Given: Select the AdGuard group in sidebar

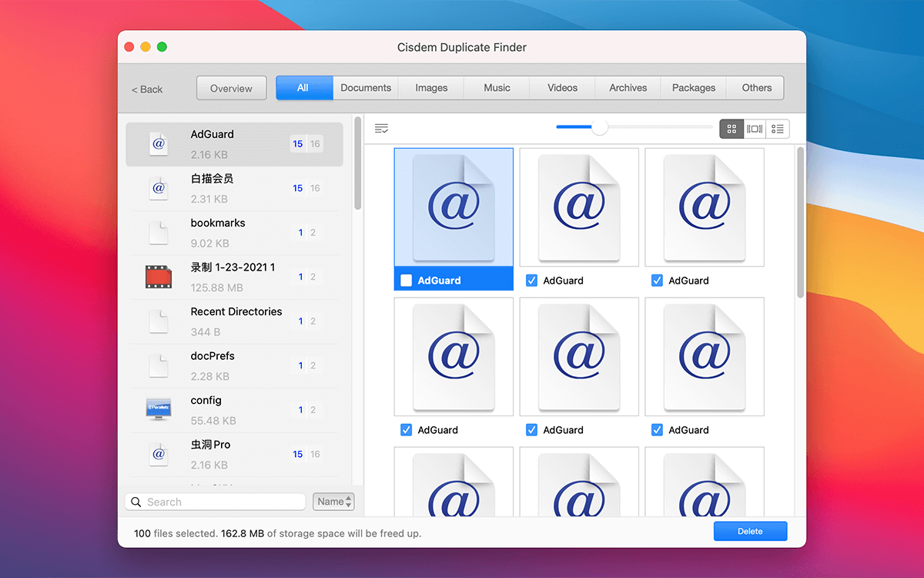Looking at the screenshot, I should coord(234,144).
